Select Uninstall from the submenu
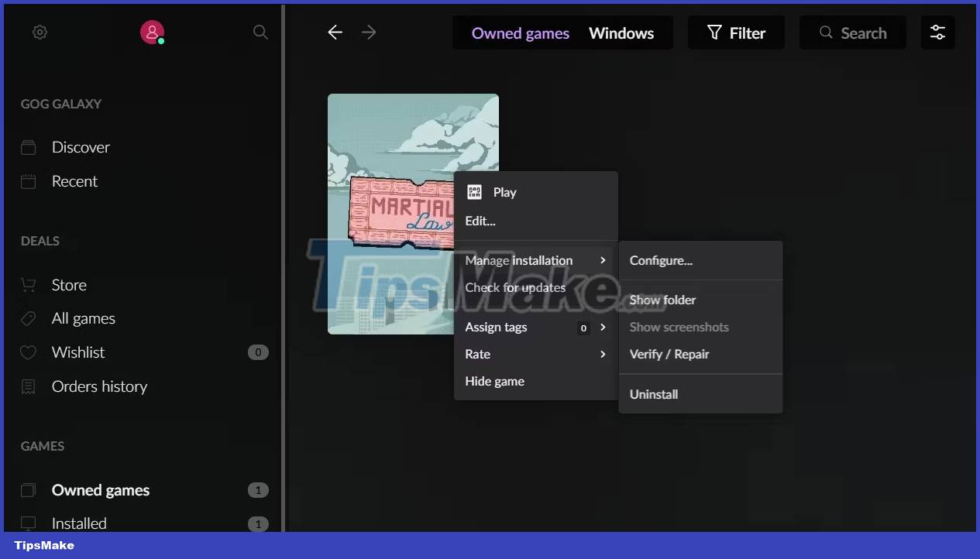The height and width of the screenshot is (559, 980). click(x=653, y=394)
